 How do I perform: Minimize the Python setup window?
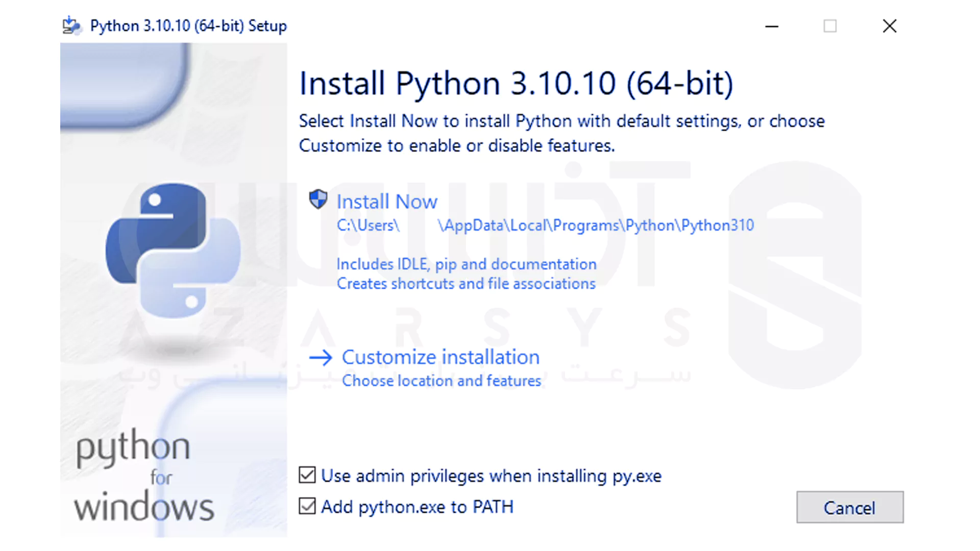click(771, 26)
